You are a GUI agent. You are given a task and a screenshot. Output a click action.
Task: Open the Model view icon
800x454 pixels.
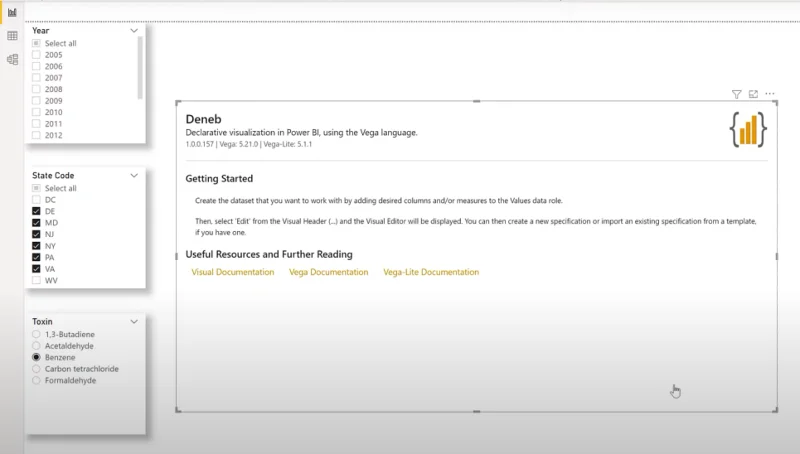click(12, 60)
